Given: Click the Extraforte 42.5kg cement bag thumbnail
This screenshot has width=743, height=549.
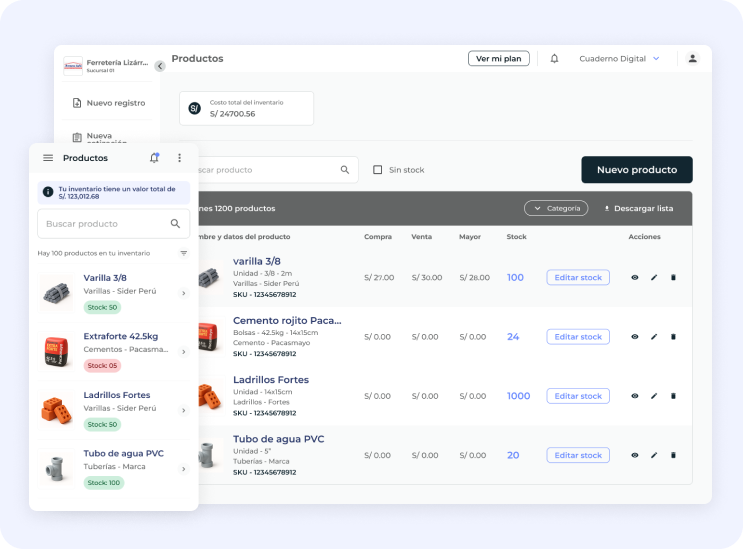Looking at the screenshot, I should click(56, 351).
